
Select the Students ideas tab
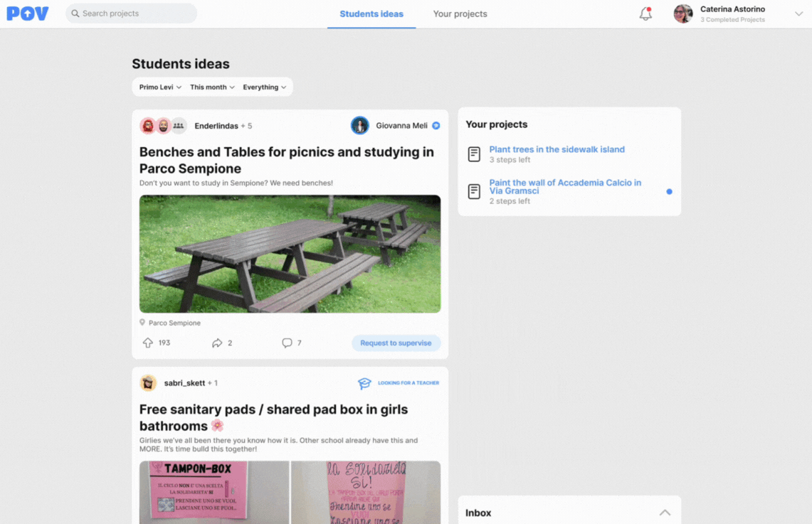371,14
